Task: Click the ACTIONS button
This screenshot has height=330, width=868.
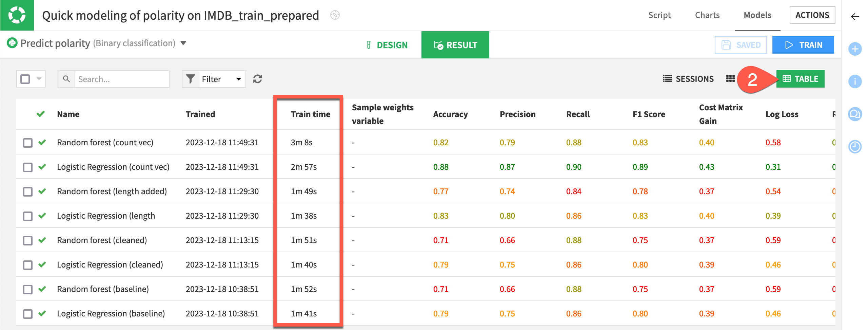Action: [812, 15]
